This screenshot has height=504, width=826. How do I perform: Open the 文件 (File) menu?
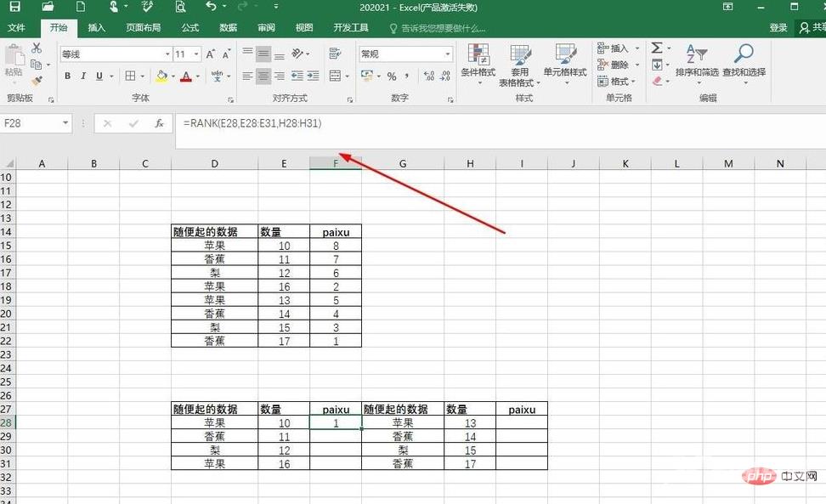pos(16,27)
